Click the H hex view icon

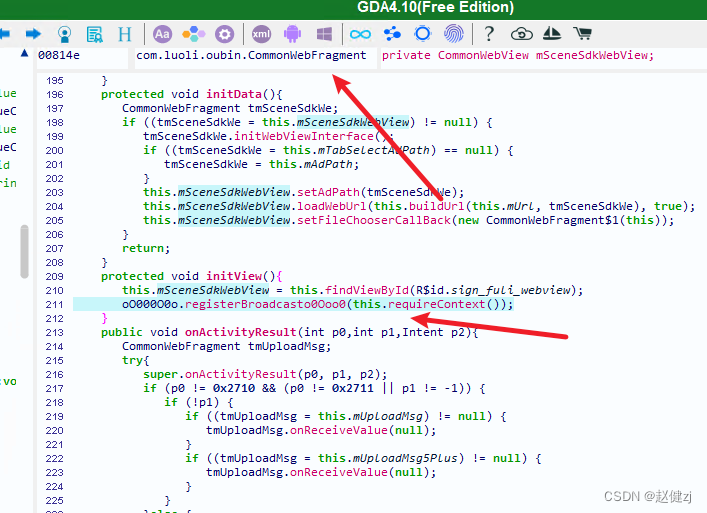125,34
